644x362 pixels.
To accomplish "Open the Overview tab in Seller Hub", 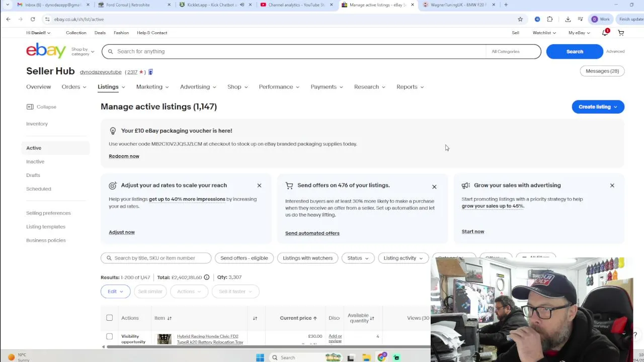I will pos(38,87).
